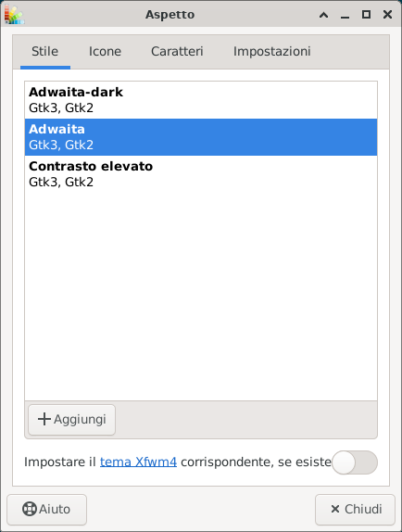The image size is (402, 532).
Task: Click the color palette app icon in the title bar
Action: 14,15
